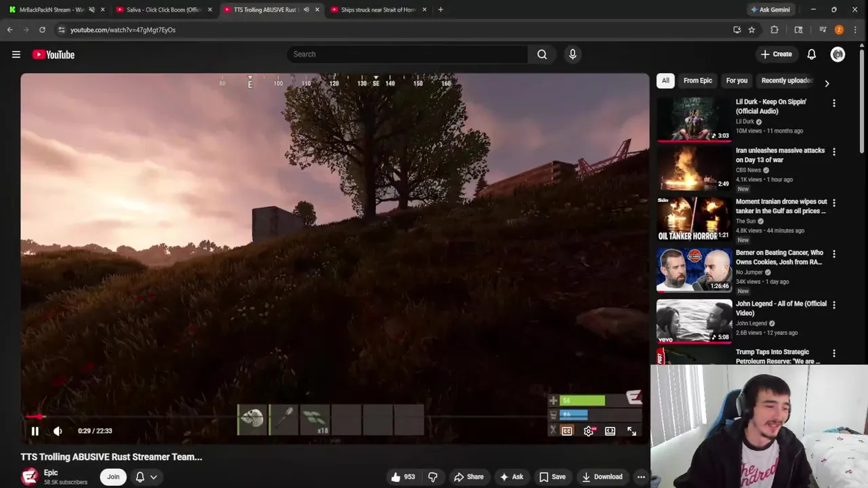Image resolution: width=868 pixels, height=488 pixels.
Task: Open a new browser tab
Action: [440, 9]
